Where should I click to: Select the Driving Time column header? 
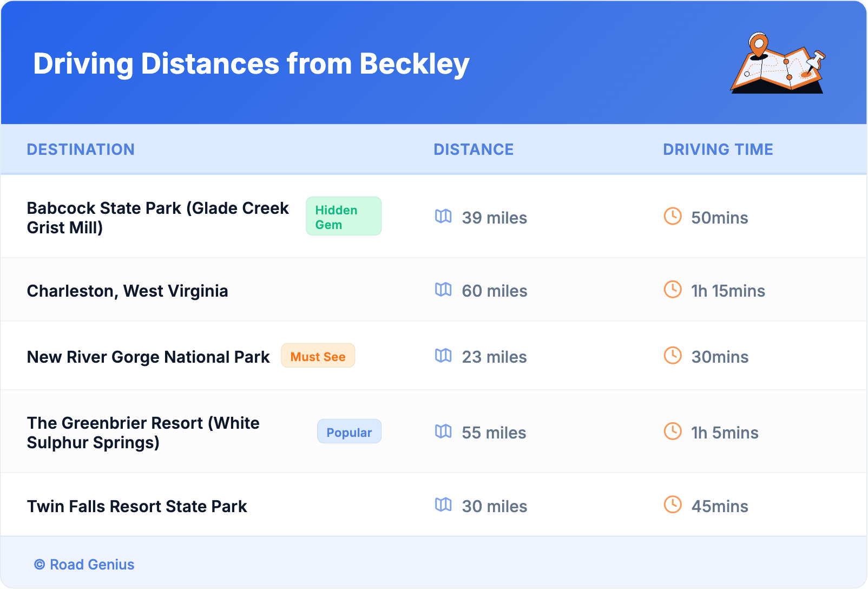click(x=718, y=149)
